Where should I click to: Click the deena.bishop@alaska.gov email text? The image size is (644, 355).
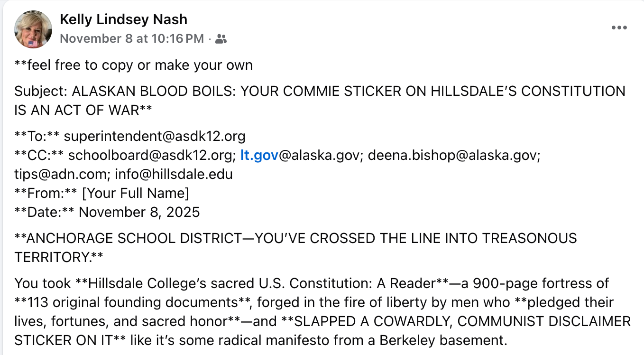[454, 155]
